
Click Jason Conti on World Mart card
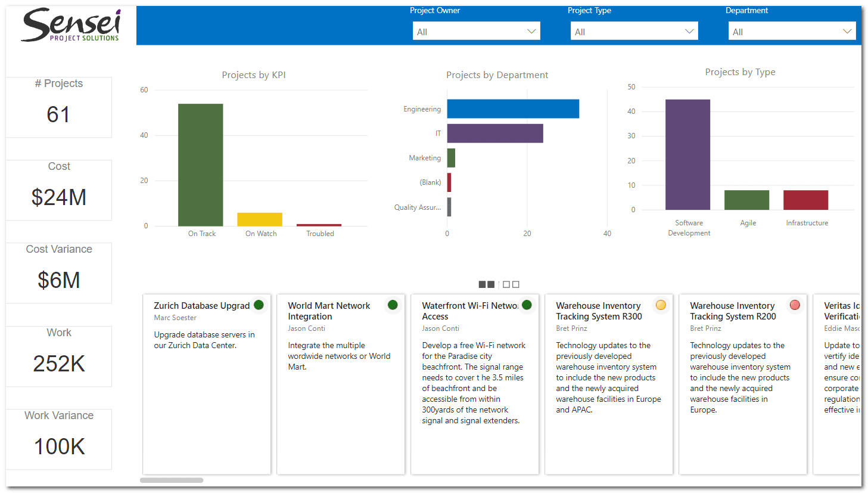(307, 328)
